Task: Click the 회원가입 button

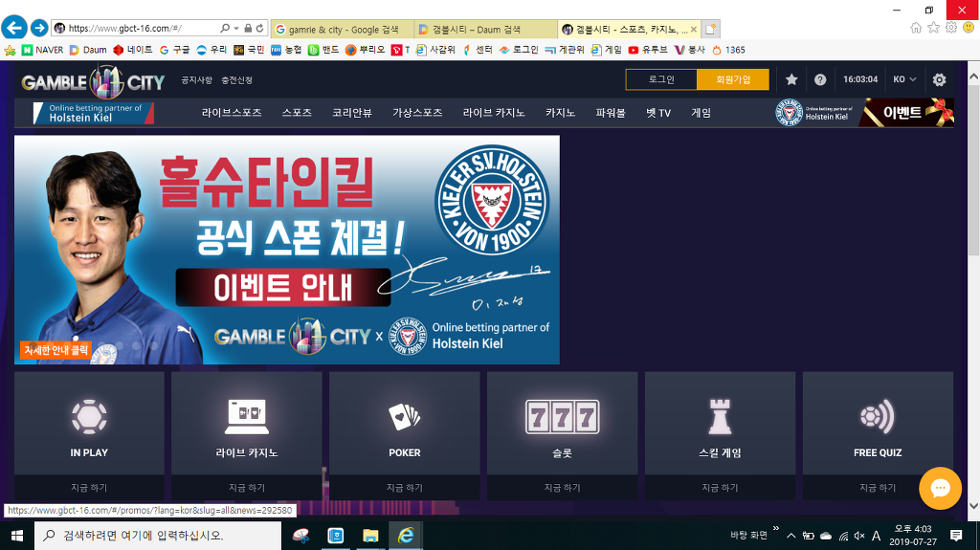Action: (x=733, y=79)
